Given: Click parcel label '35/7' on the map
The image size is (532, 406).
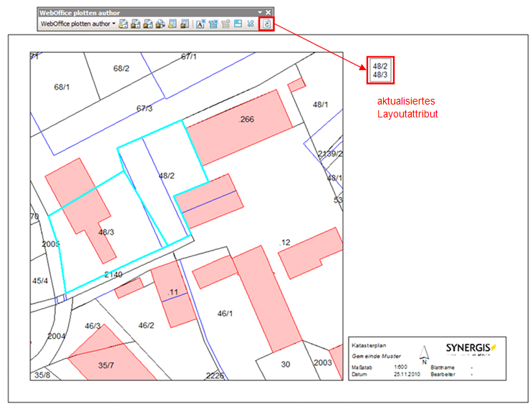Looking at the screenshot, I should (x=106, y=366).
